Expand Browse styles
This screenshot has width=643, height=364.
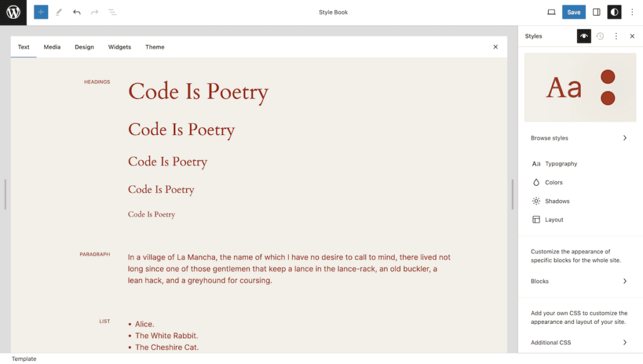click(579, 138)
